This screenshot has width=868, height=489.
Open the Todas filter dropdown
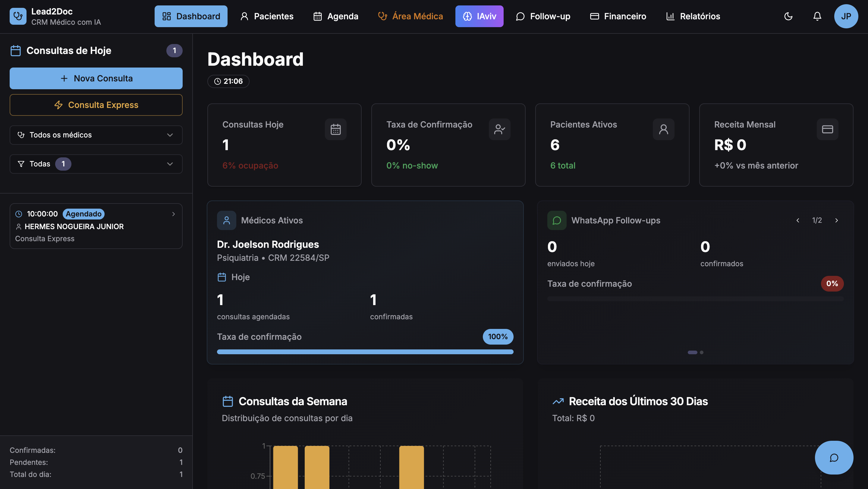pyautogui.click(x=96, y=164)
